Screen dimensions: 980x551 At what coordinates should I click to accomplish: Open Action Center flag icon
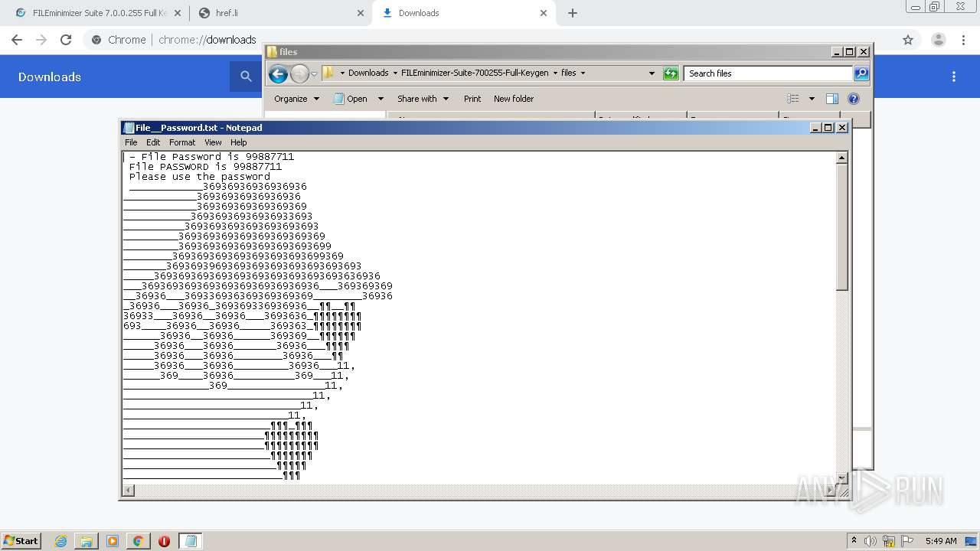click(907, 541)
